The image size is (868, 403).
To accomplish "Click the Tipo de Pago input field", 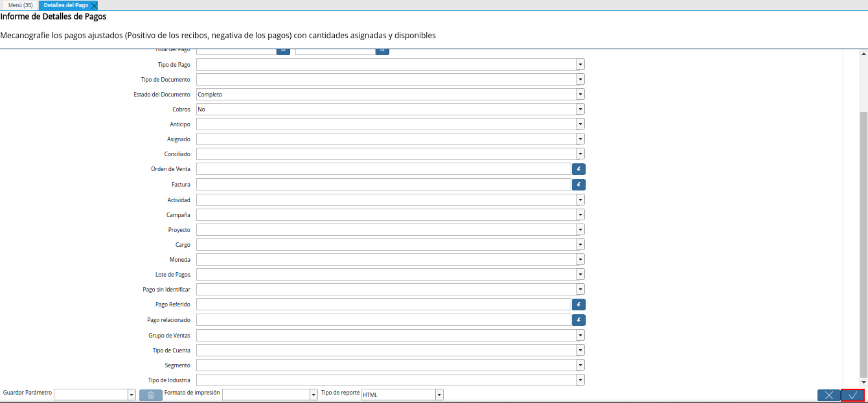I will click(x=386, y=65).
